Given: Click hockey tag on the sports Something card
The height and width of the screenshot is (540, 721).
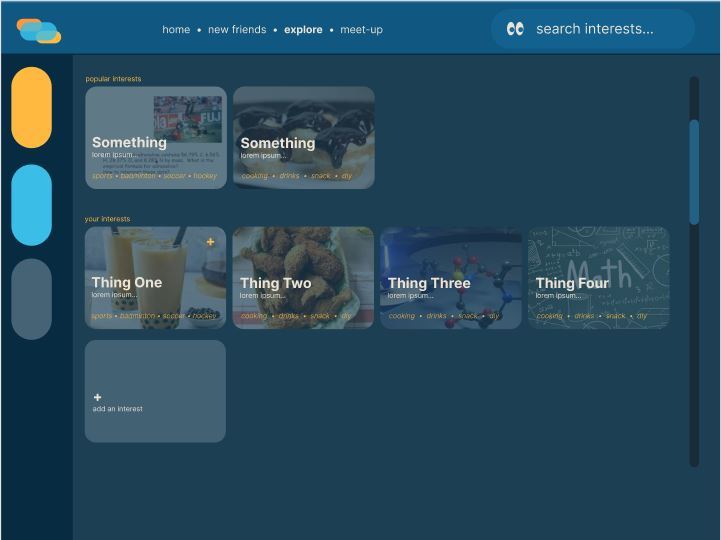Looking at the screenshot, I should coord(205,176).
